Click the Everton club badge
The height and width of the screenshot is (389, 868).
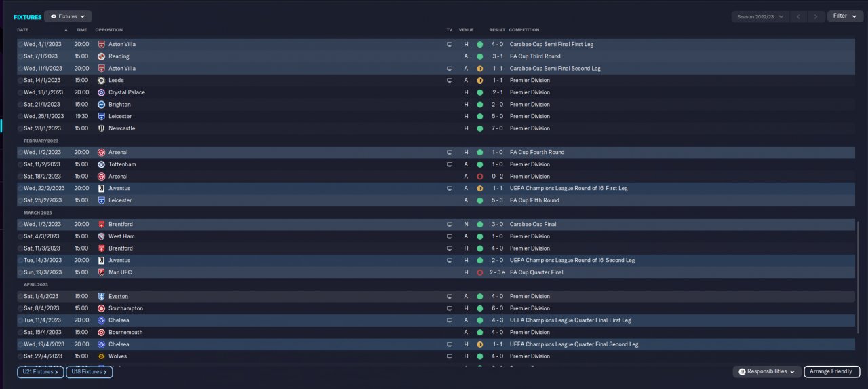[101, 296]
